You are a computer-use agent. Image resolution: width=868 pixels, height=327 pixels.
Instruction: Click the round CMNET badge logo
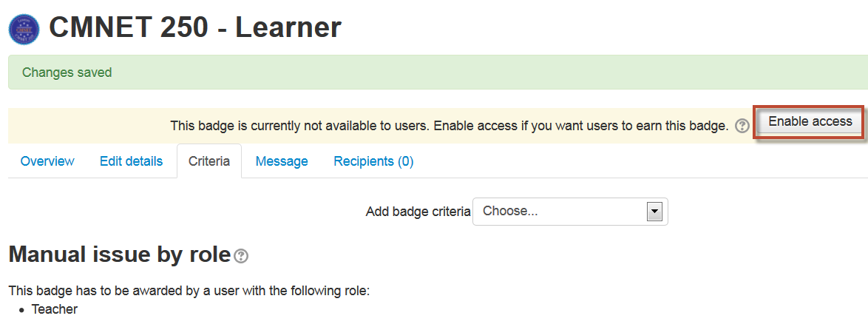pyautogui.click(x=24, y=30)
